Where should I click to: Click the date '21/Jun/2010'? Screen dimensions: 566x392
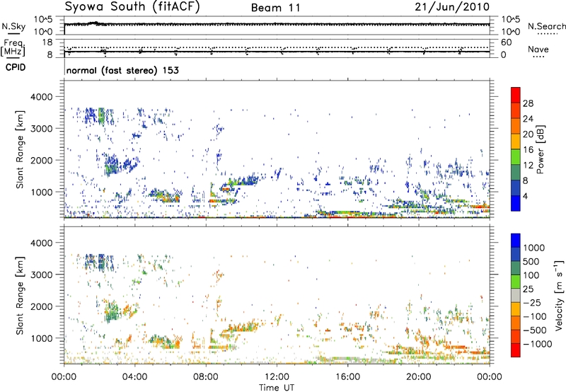[x=452, y=7]
